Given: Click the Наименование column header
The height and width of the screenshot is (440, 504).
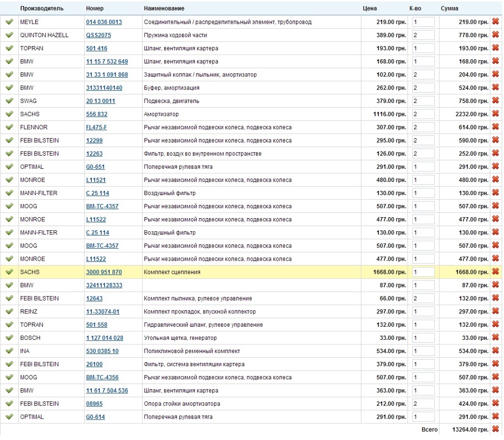Looking at the screenshot, I should [164, 8].
